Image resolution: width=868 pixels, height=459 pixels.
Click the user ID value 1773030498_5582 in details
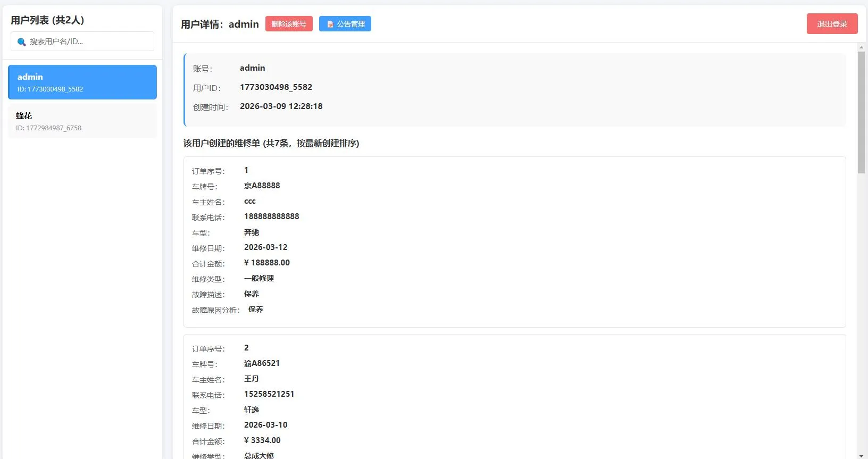[x=276, y=87]
